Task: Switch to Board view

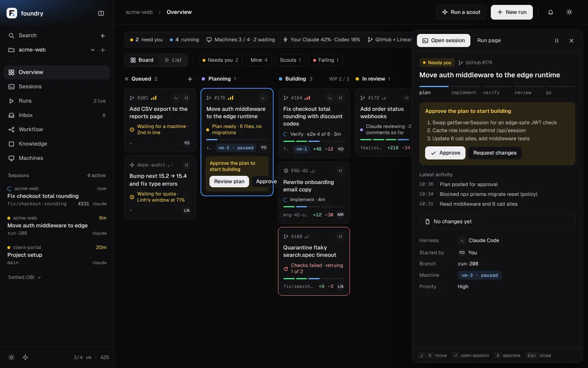Action: (x=142, y=60)
